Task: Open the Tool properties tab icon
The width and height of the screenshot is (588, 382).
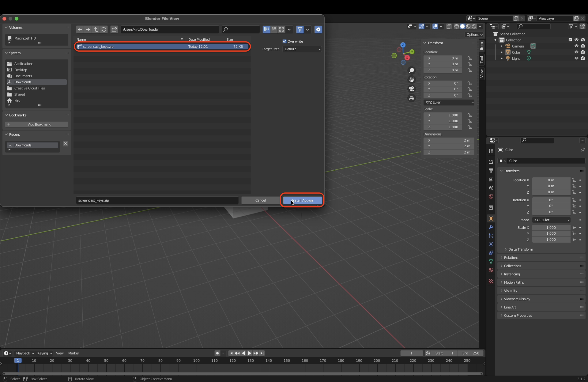Action: pyautogui.click(x=491, y=151)
